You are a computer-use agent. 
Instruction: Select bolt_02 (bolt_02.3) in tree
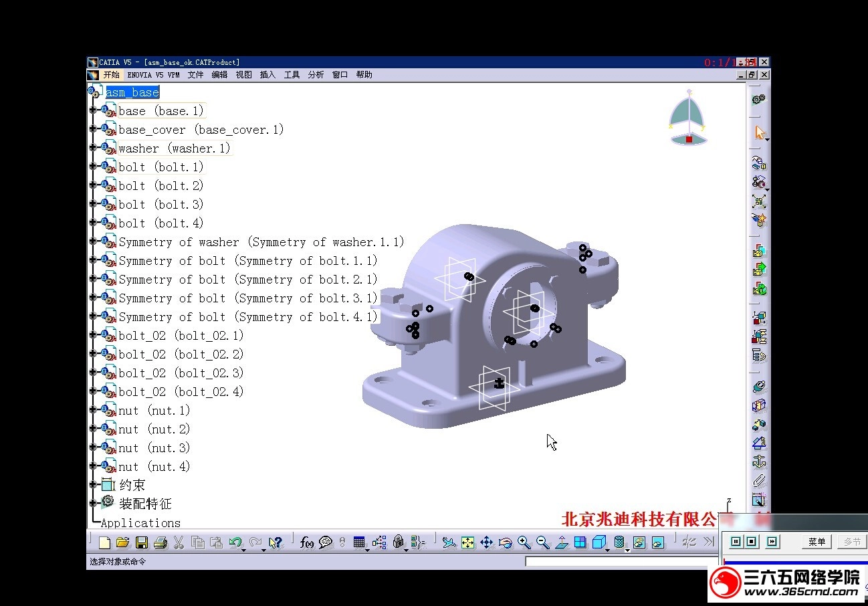point(181,373)
